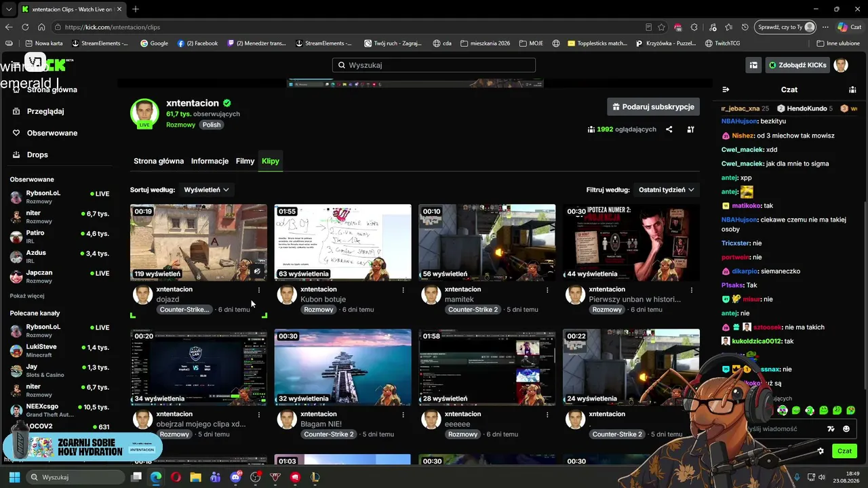Go back in browser history
This screenshot has width=868, height=488.
point(9,27)
